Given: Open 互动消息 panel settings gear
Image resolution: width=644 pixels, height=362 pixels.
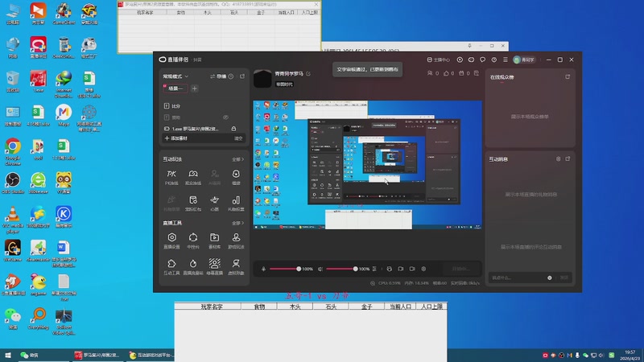Looking at the screenshot, I should pos(558,158).
